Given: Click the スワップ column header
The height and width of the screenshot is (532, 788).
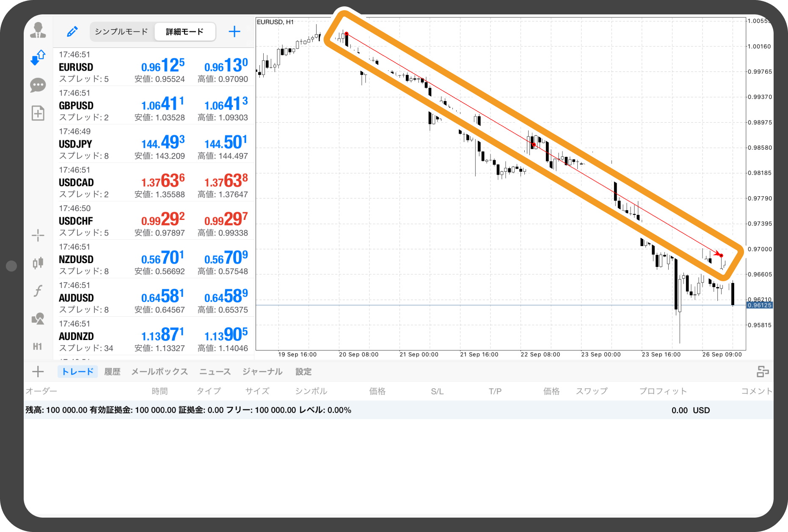Looking at the screenshot, I should click(592, 391).
